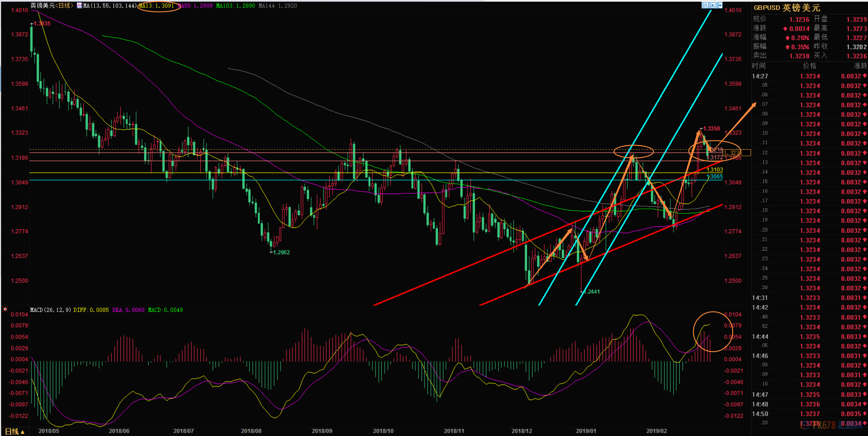Click the yellow 1.3103 horizontal line label
This screenshot has width=868, height=436.
pyautogui.click(x=715, y=170)
